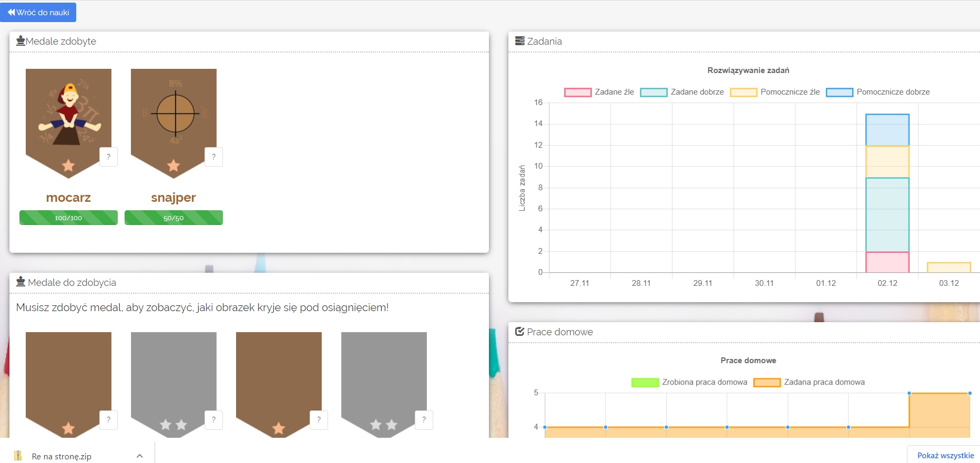Image resolution: width=980 pixels, height=463 pixels.
Task: Open question mark help on snajper medal
Action: (x=213, y=157)
